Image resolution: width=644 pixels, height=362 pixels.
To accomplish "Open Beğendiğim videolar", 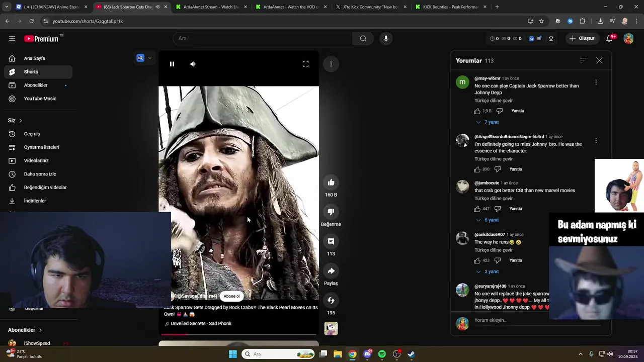I will 38,188.
